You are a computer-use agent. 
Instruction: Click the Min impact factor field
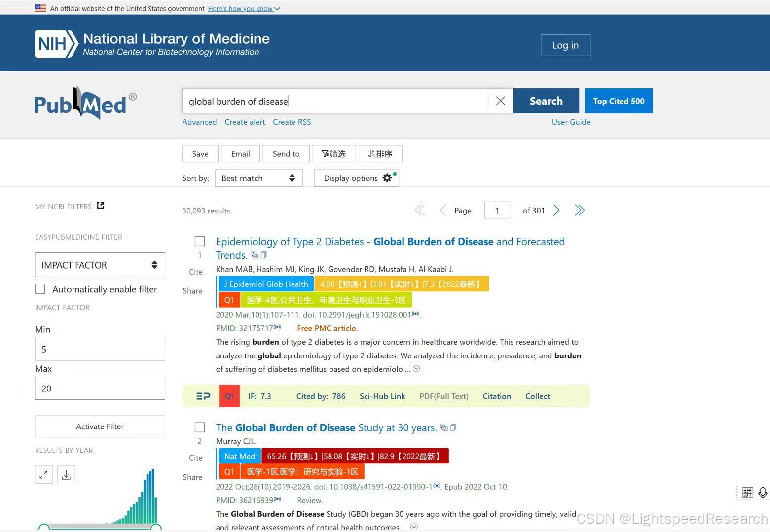tap(100, 349)
